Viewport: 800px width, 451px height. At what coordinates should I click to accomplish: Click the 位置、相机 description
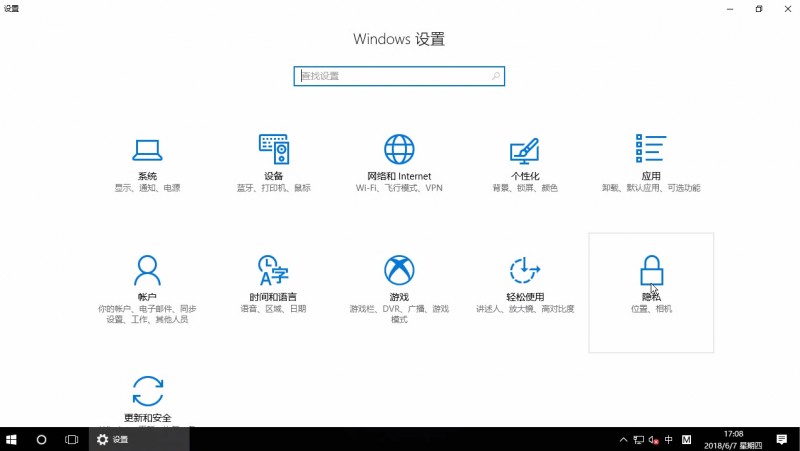pos(652,309)
